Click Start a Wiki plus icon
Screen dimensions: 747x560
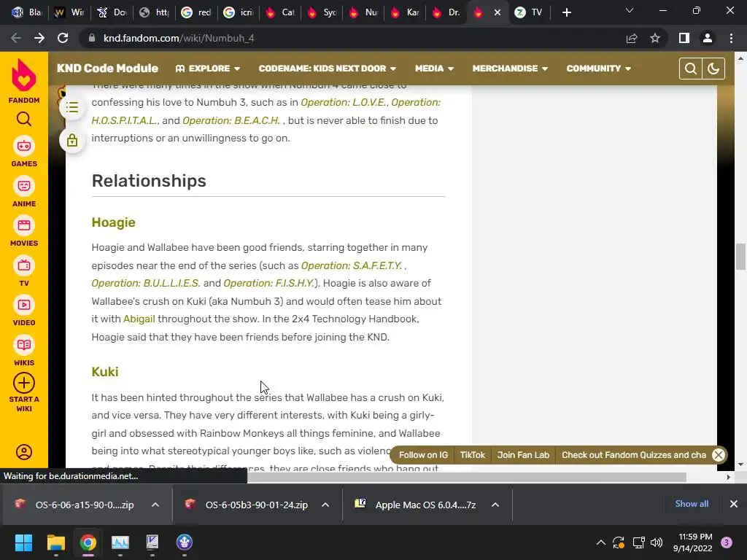coord(24,383)
